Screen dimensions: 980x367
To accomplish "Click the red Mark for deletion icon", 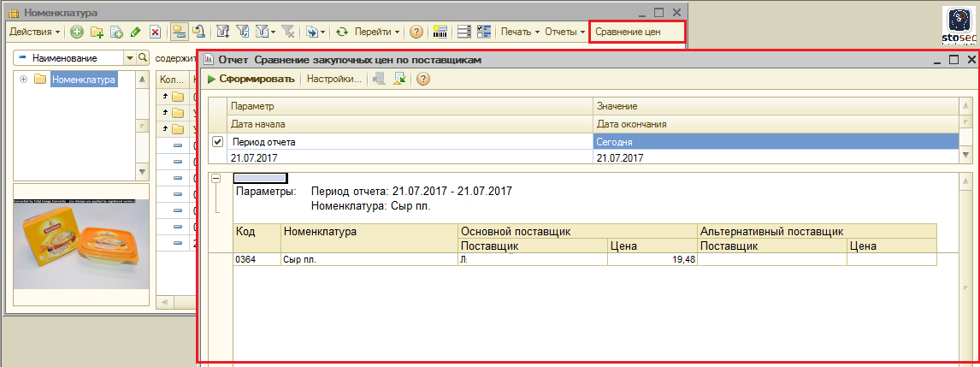I will coord(155,32).
